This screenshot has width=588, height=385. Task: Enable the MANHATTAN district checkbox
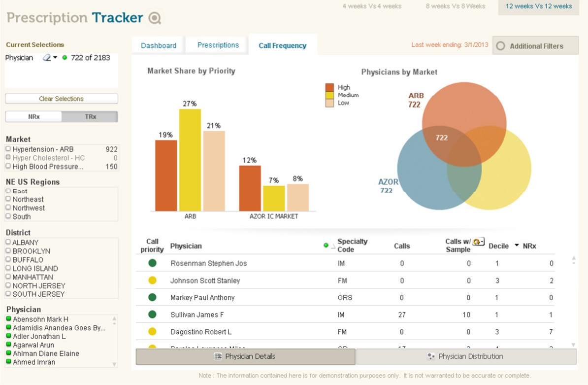[8, 277]
